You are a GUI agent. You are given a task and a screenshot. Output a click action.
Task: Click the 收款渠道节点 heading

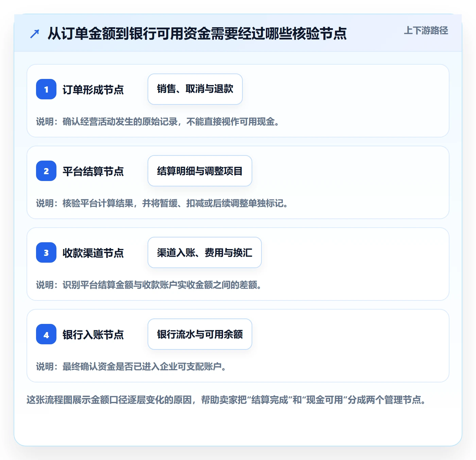click(x=93, y=253)
